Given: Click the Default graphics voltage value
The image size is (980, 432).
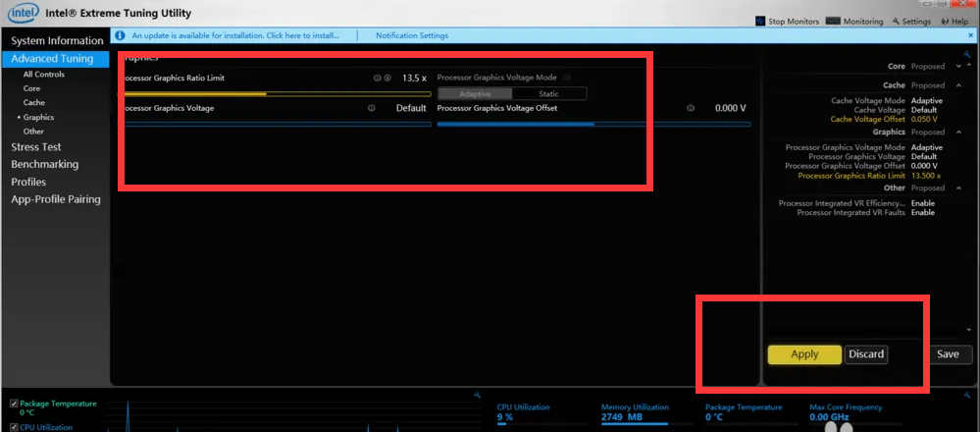Looking at the screenshot, I should coord(411,108).
